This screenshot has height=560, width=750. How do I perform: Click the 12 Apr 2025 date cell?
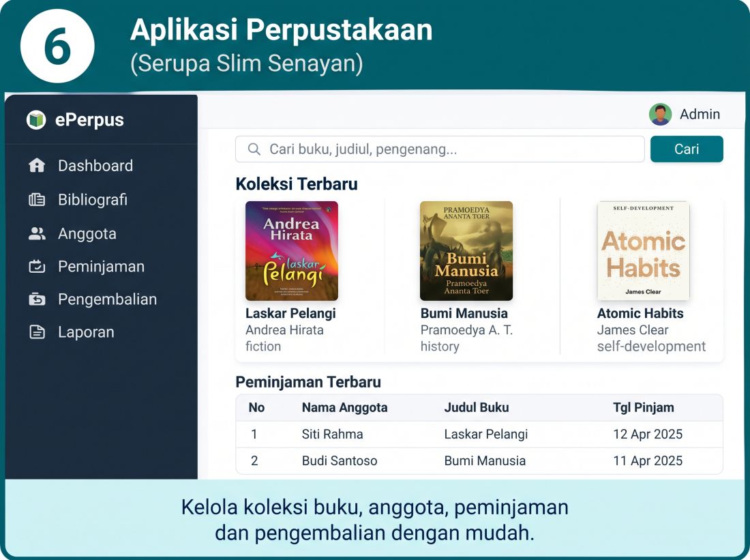tap(648, 434)
